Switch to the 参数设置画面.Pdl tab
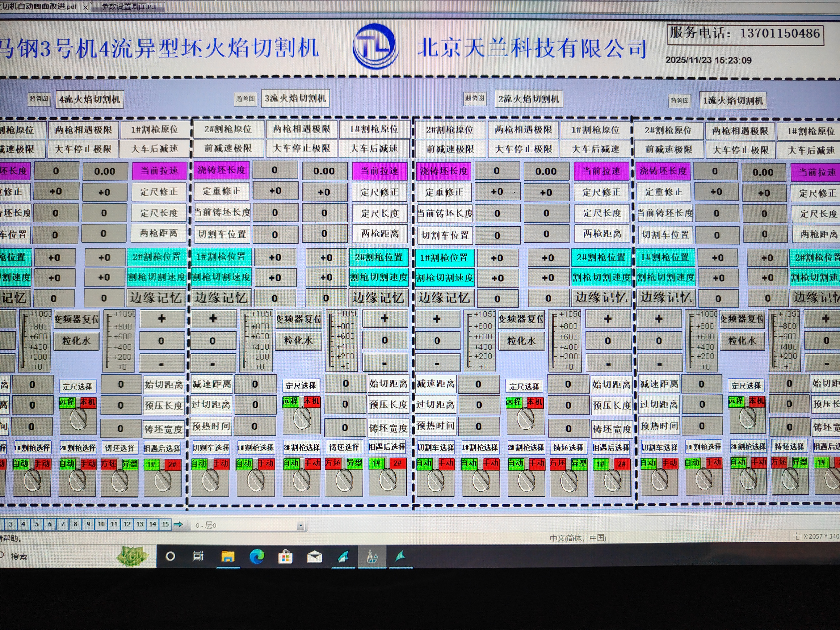The width and height of the screenshot is (840, 630). coord(129,7)
